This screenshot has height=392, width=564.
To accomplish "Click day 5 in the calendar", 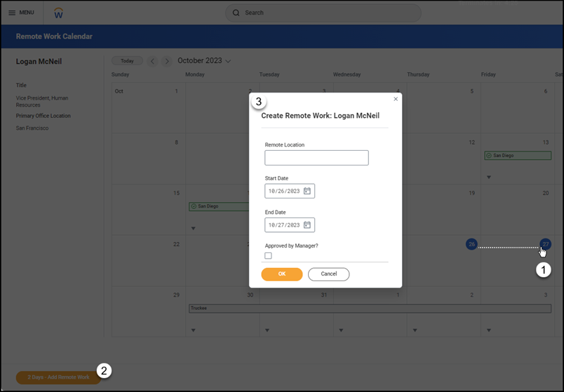I will pyautogui.click(x=472, y=91).
